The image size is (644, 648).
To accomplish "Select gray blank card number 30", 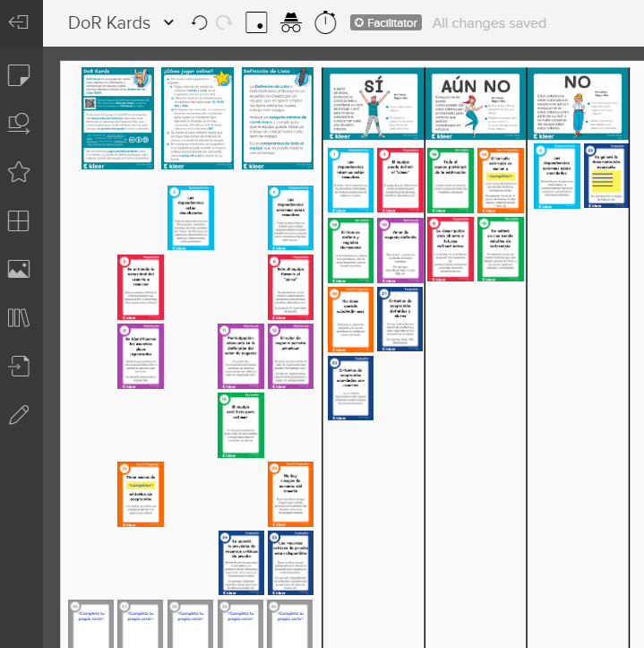I will pos(290,624).
